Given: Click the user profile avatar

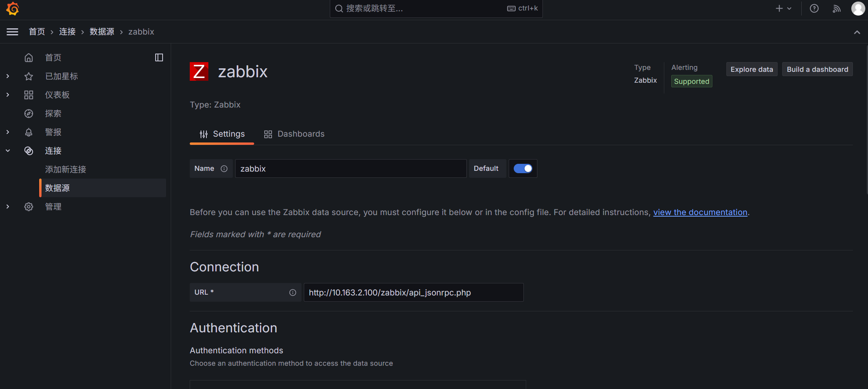Looking at the screenshot, I should [858, 9].
